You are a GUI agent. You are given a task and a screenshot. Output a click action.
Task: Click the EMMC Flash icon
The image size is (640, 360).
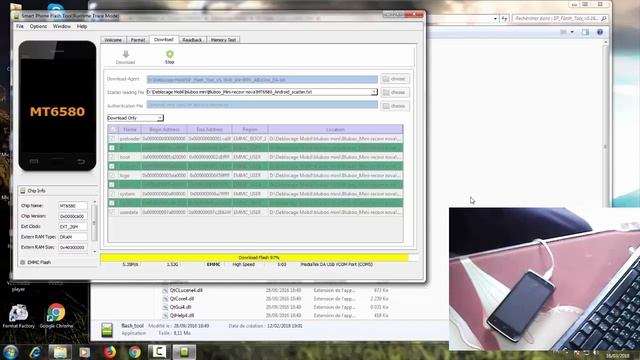(23, 262)
